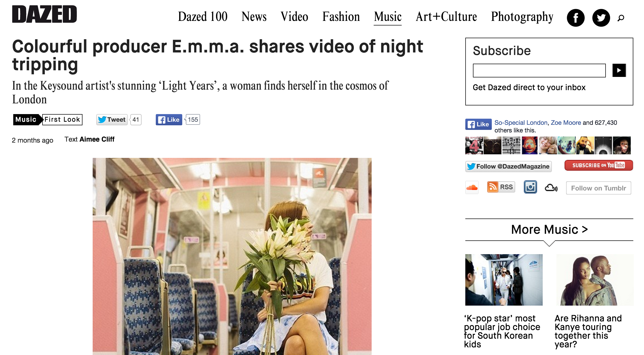Viewport: 644px width, 355px height.
Task: Open Dazed Facebook page icon in header
Action: click(x=576, y=18)
